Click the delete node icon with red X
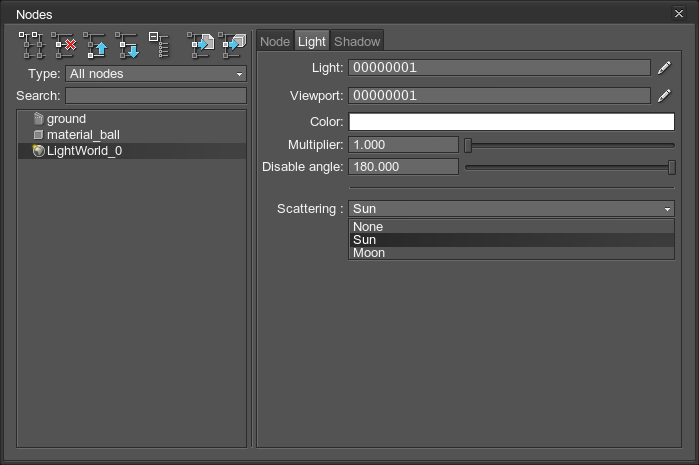 coord(65,45)
